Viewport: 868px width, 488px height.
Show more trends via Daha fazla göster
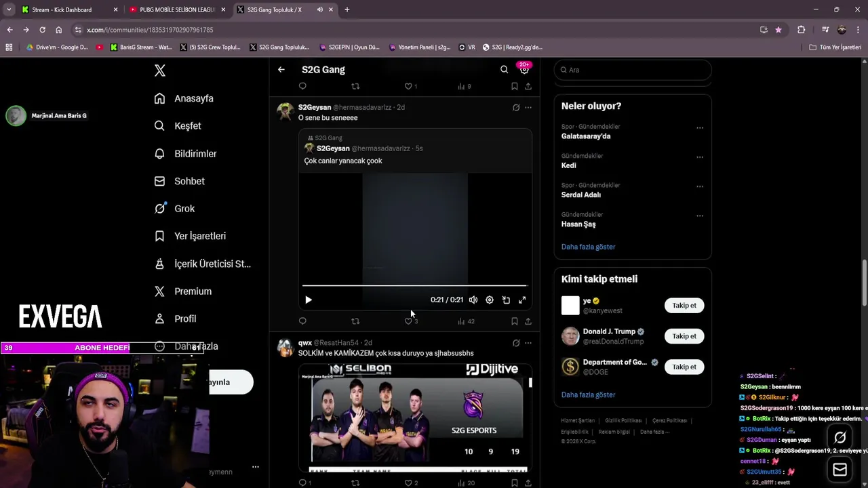tap(588, 247)
